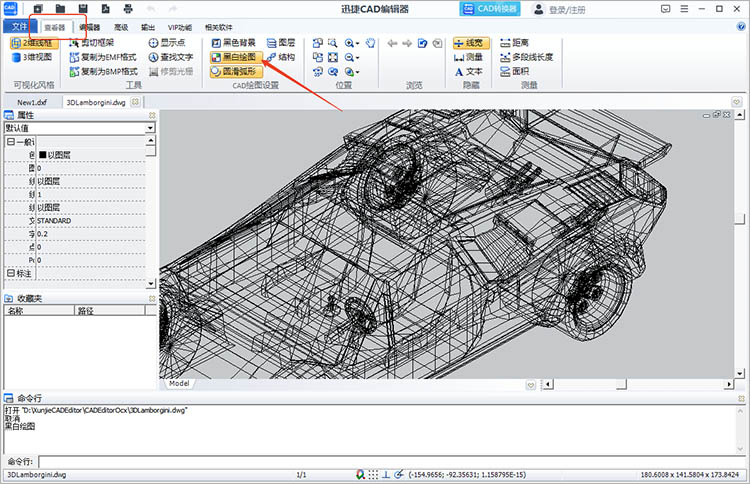Switch to the 输出 output tab
750x484 pixels.
[148, 27]
